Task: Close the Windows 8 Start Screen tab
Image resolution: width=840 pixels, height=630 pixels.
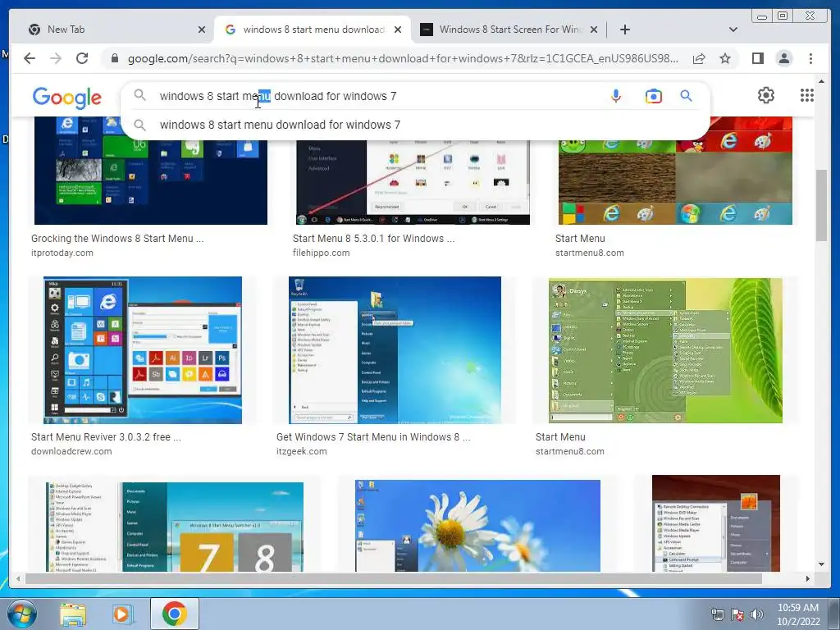Action: pyautogui.click(x=594, y=30)
